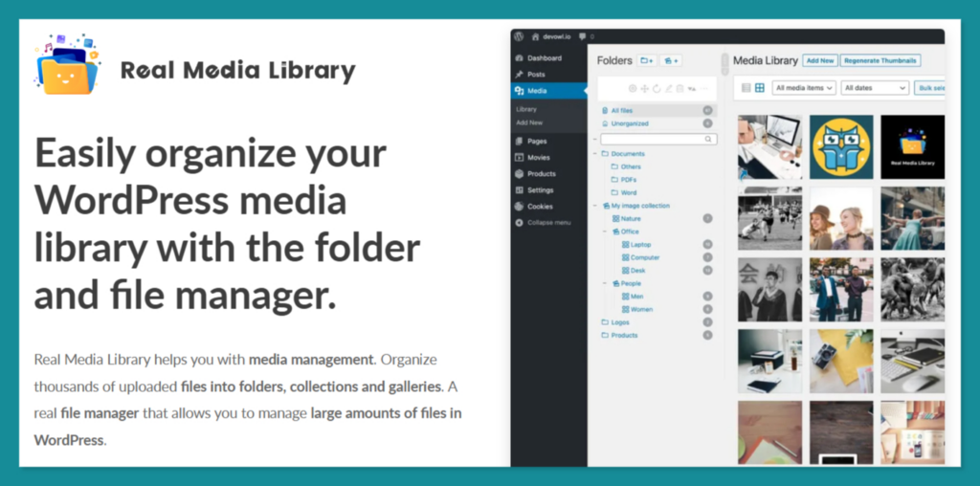This screenshot has height=486, width=980.
Task: Click the refresh icon in folder toolbar
Action: (x=657, y=89)
